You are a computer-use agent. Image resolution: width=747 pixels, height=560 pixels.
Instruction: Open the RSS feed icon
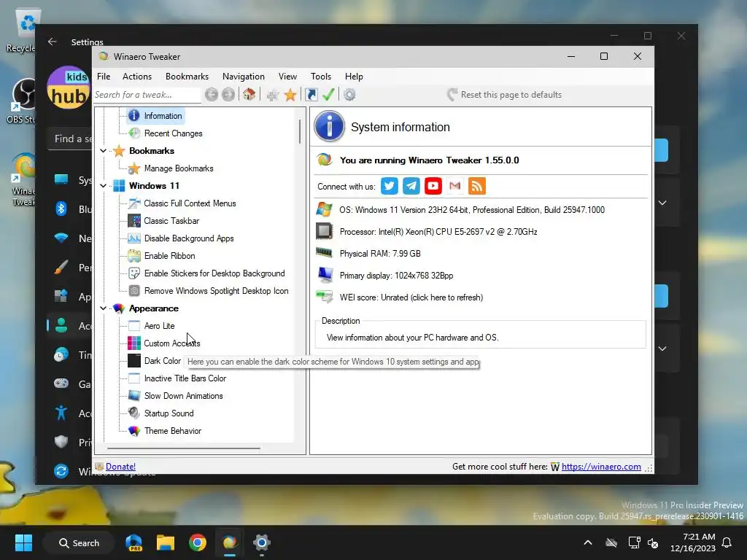point(477,186)
